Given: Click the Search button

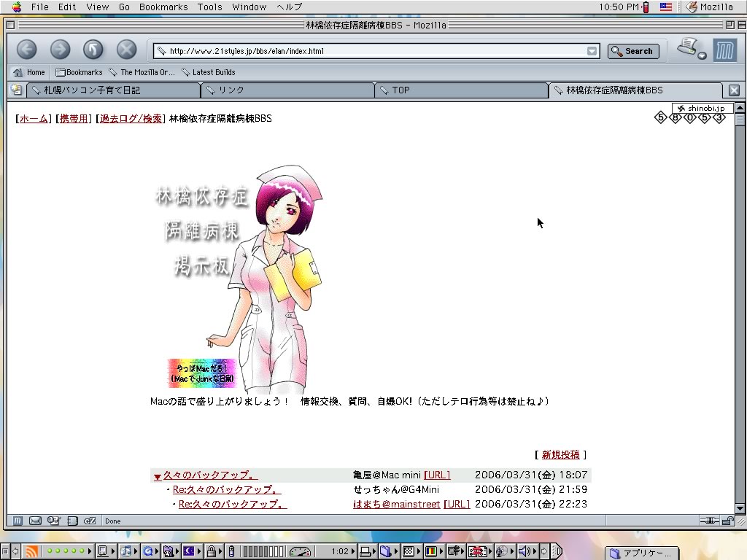Looking at the screenshot, I should pyautogui.click(x=632, y=51).
